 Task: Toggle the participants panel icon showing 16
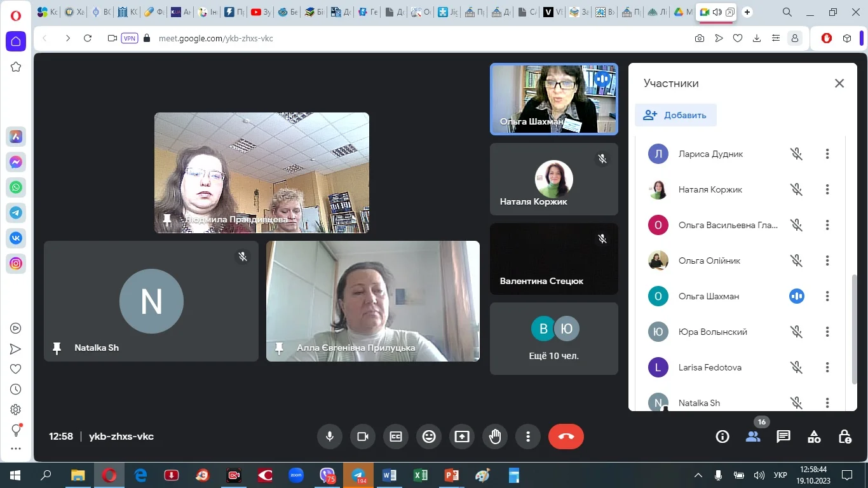click(753, 437)
